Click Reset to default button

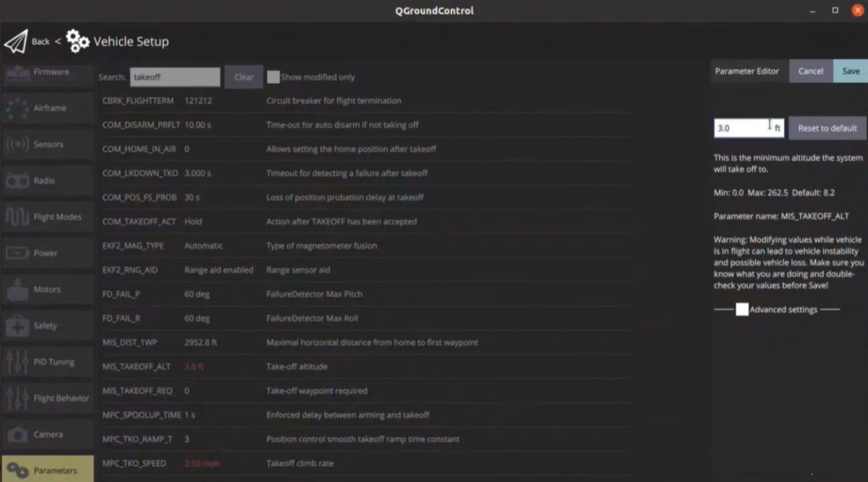point(827,128)
